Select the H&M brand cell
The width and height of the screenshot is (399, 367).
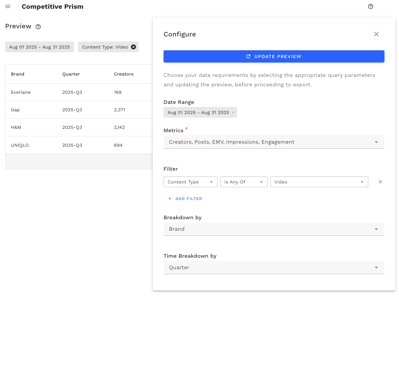[16, 127]
